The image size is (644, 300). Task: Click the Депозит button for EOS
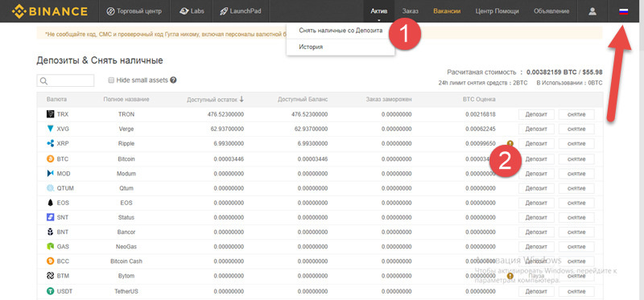pyautogui.click(x=536, y=203)
